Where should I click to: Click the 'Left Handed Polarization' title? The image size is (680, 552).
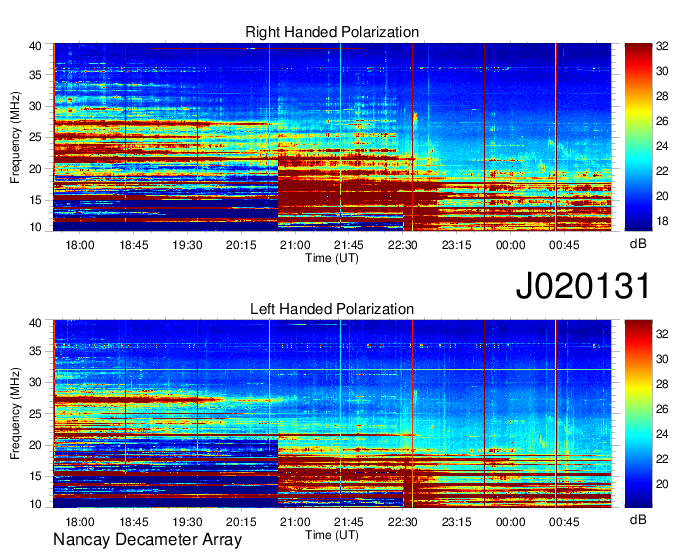coord(332,309)
